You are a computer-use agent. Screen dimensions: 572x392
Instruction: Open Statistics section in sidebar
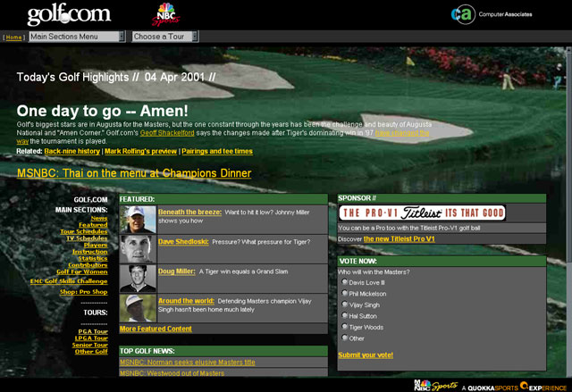point(93,258)
